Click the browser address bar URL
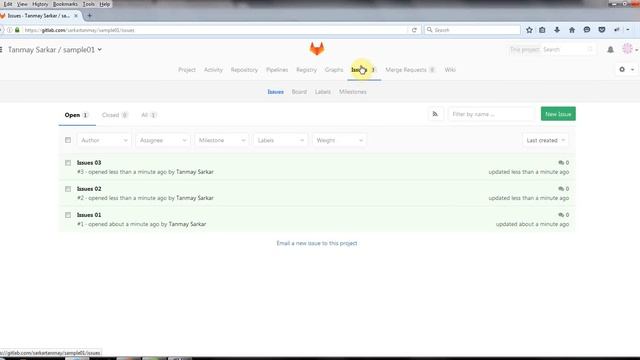Image resolution: width=640 pixels, height=360 pixels. (x=80, y=30)
